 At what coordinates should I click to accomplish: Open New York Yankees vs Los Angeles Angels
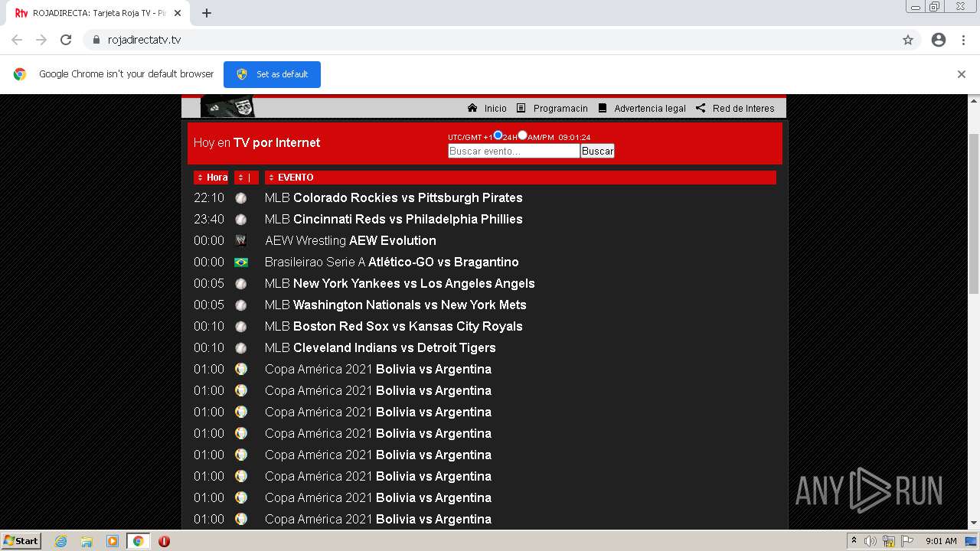click(x=400, y=283)
